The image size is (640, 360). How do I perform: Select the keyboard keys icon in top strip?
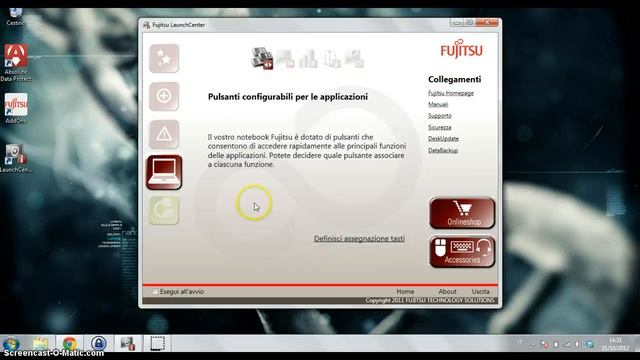262,58
